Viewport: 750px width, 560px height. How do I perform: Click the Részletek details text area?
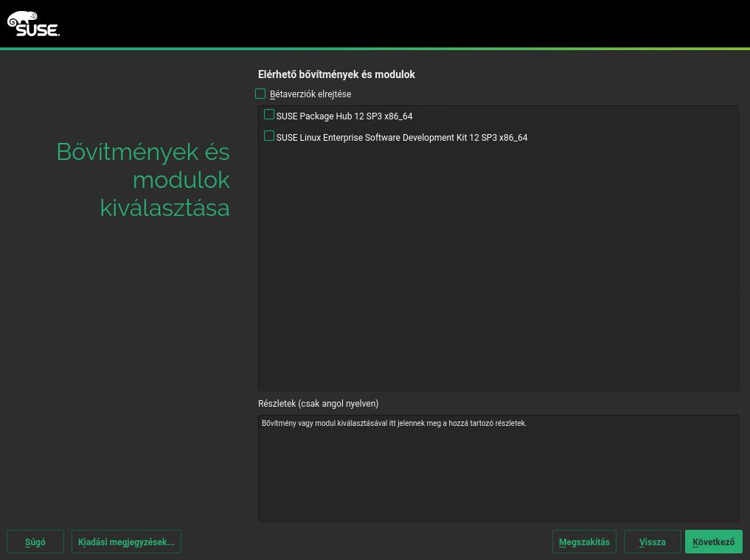499,468
